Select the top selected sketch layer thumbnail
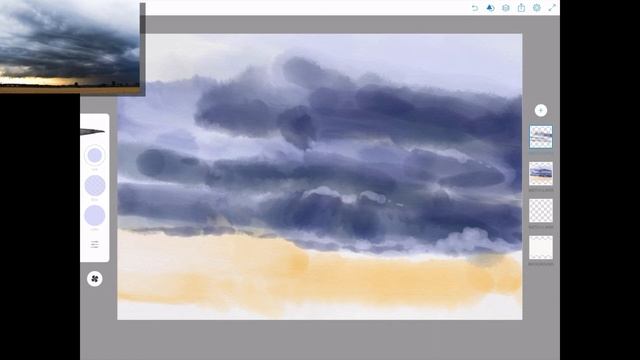The height and width of the screenshot is (360, 640). (x=541, y=137)
